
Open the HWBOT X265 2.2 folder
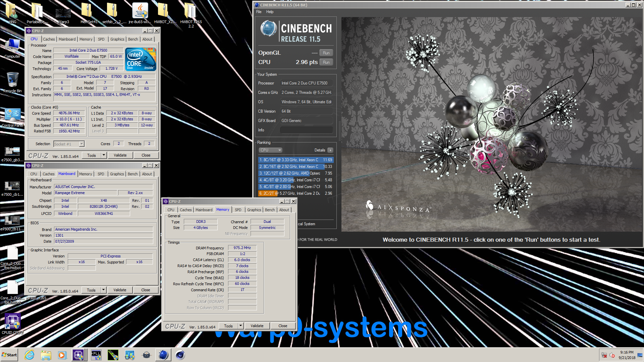(x=191, y=15)
